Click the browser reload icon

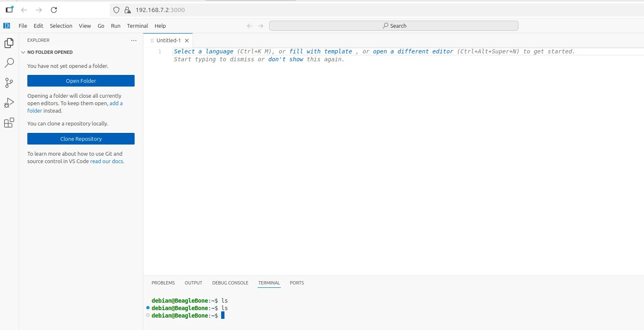point(54,10)
